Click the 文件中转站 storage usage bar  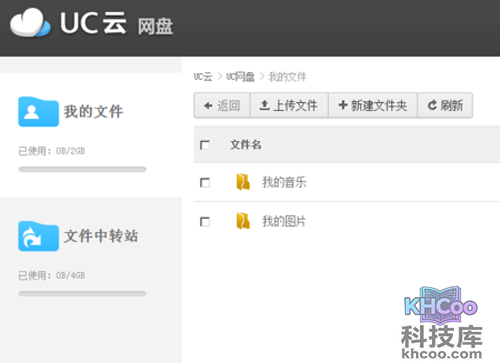pyautogui.click(x=82, y=294)
